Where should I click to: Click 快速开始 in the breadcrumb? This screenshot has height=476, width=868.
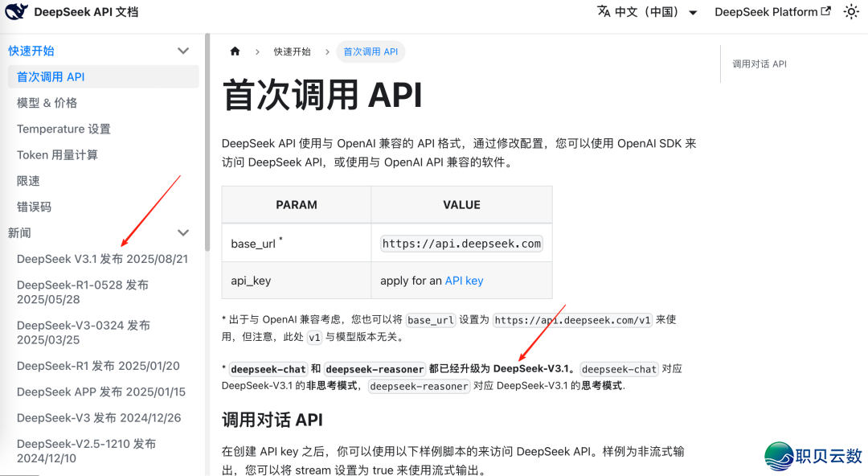(293, 51)
